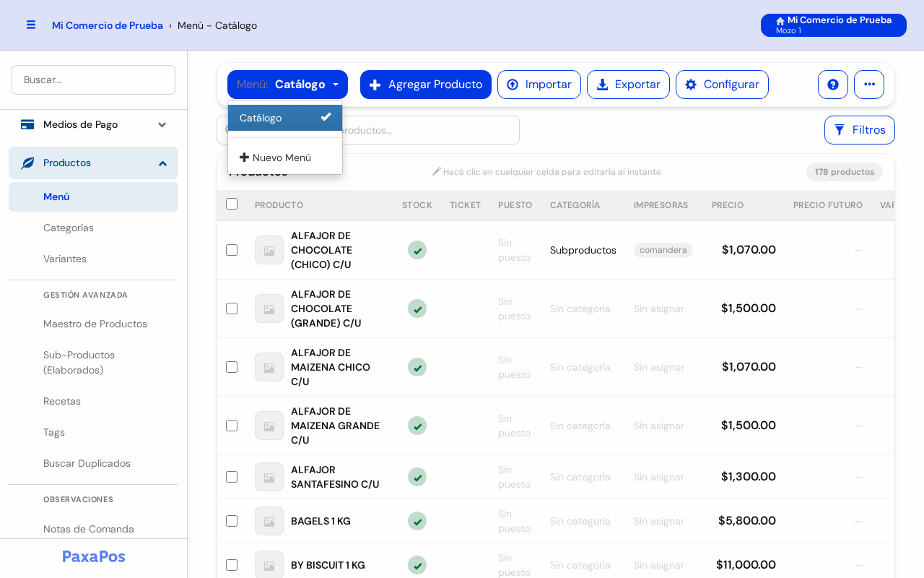Click image placeholder for ALFAJOR DE CHOCOLATE (CHICO)
Screen dimensions: 924x578
(x=269, y=250)
